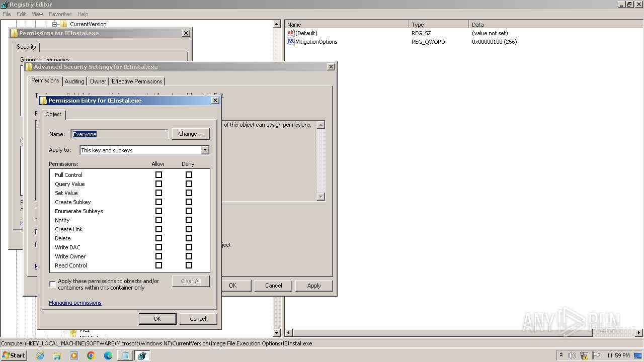
Task: Allow Write DAC permission
Action: (158, 247)
